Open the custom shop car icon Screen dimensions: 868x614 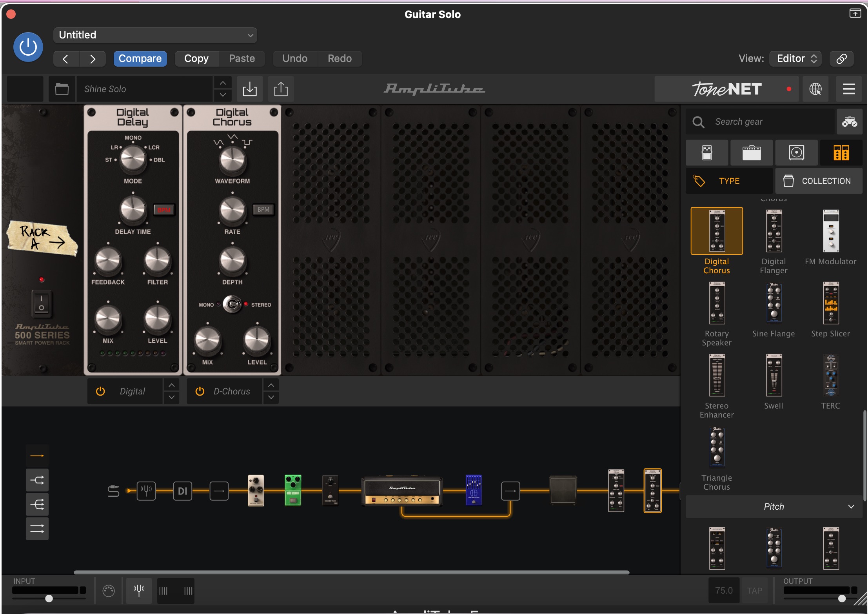pyautogui.click(x=850, y=122)
